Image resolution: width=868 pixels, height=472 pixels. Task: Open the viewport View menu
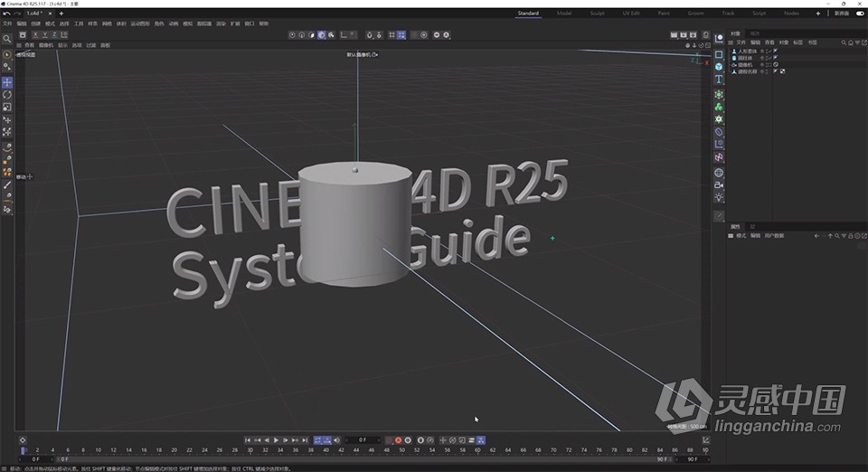pos(29,45)
